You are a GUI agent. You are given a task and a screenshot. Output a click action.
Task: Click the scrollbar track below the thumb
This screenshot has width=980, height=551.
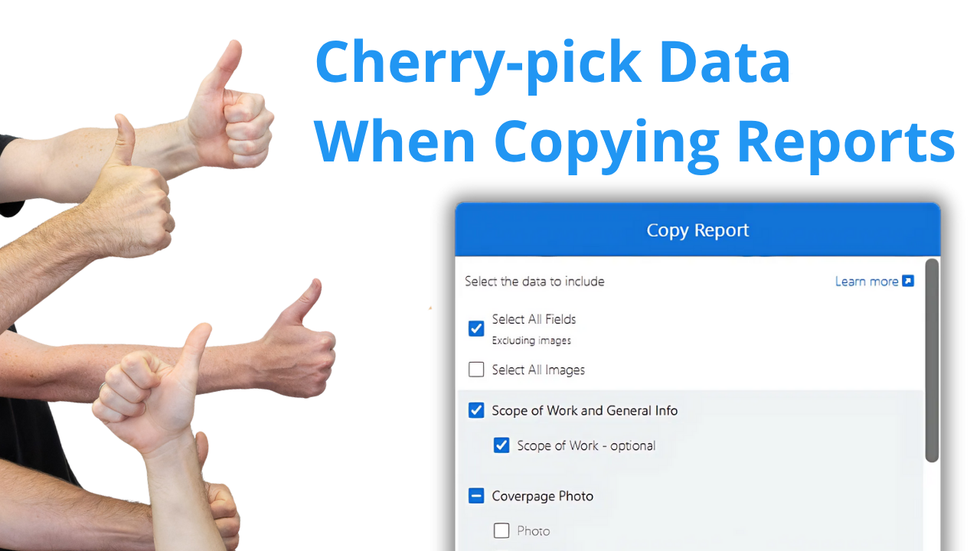click(932, 505)
